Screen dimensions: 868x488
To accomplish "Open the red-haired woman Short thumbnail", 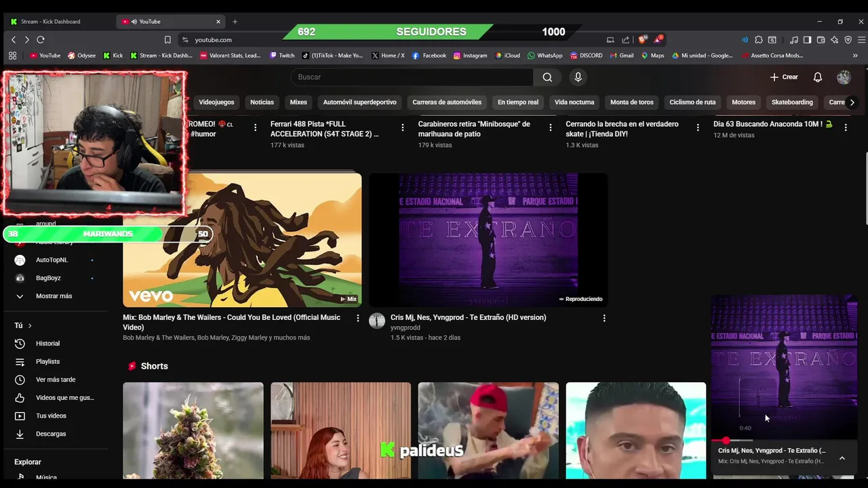I will click(340, 430).
